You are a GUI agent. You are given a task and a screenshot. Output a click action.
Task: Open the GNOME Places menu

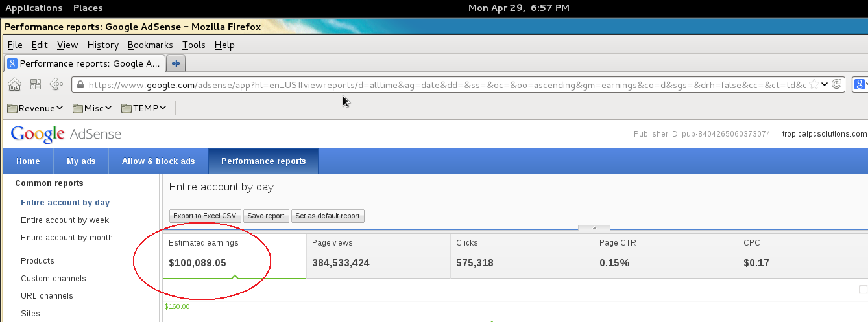point(88,8)
